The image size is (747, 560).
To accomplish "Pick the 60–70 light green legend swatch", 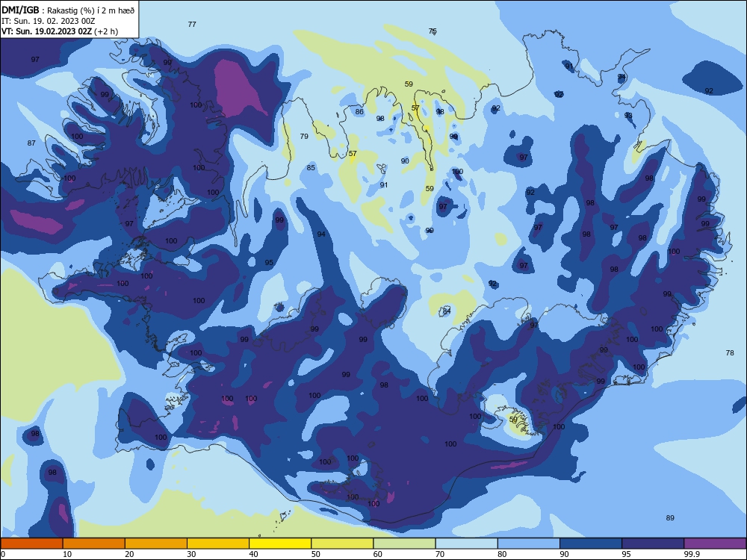I will (x=404, y=544).
